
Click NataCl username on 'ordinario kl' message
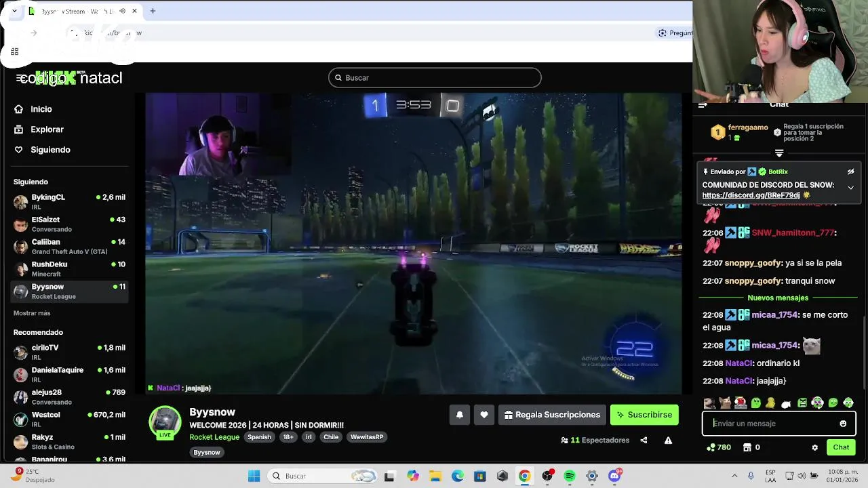pyautogui.click(x=739, y=363)
